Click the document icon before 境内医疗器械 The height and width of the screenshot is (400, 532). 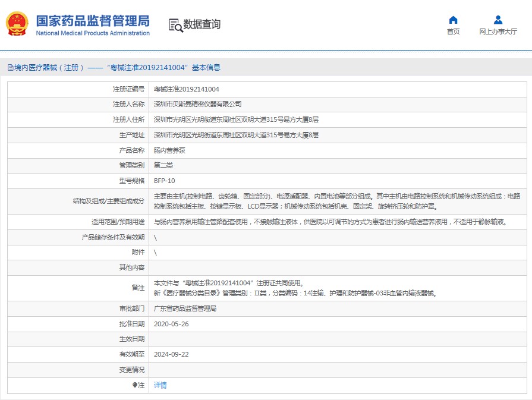click(10, 68)
